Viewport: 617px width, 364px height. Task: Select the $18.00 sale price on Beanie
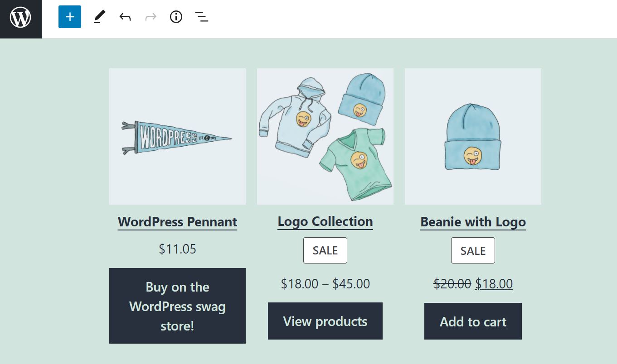(x=494, y=283)
